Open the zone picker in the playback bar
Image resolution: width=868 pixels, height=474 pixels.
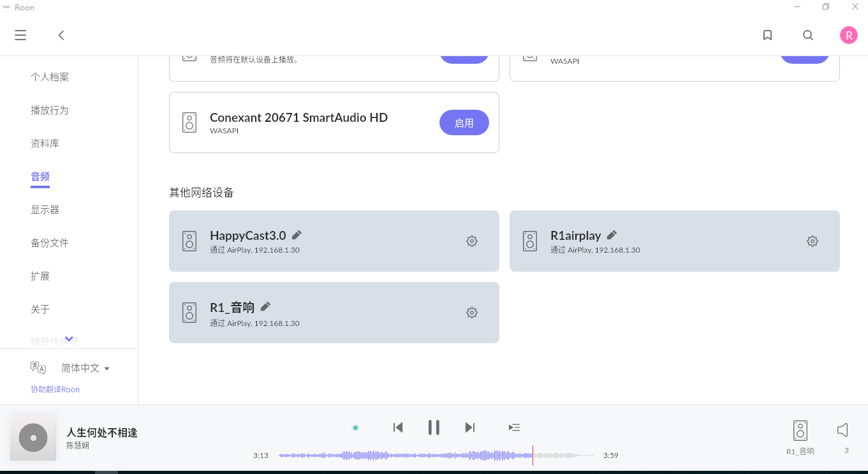800,438
